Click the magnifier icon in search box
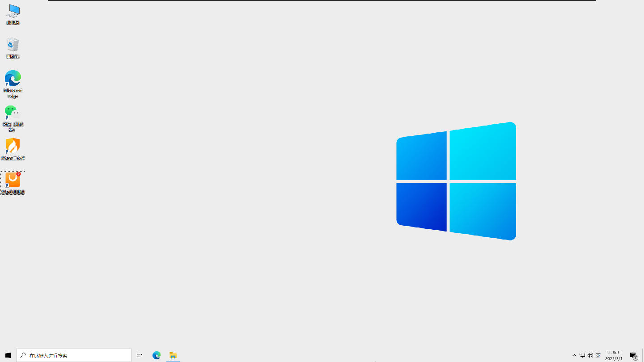The height and width of the screenshot is (362, 644). 23,355
